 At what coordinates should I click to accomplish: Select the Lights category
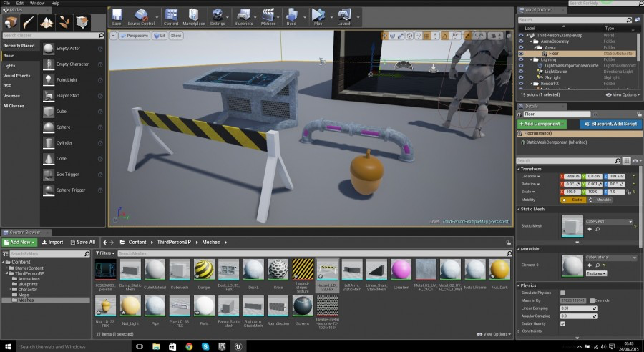click(x=9, y=66)
